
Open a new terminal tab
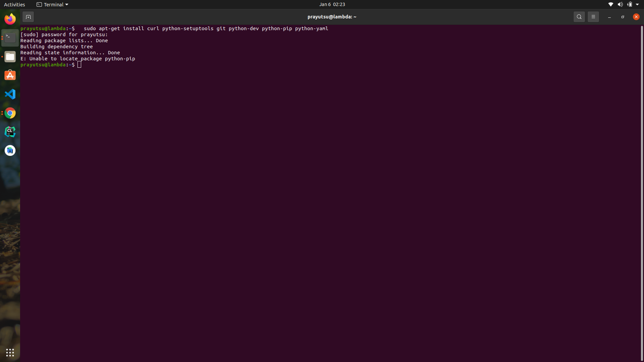point(28,17)
